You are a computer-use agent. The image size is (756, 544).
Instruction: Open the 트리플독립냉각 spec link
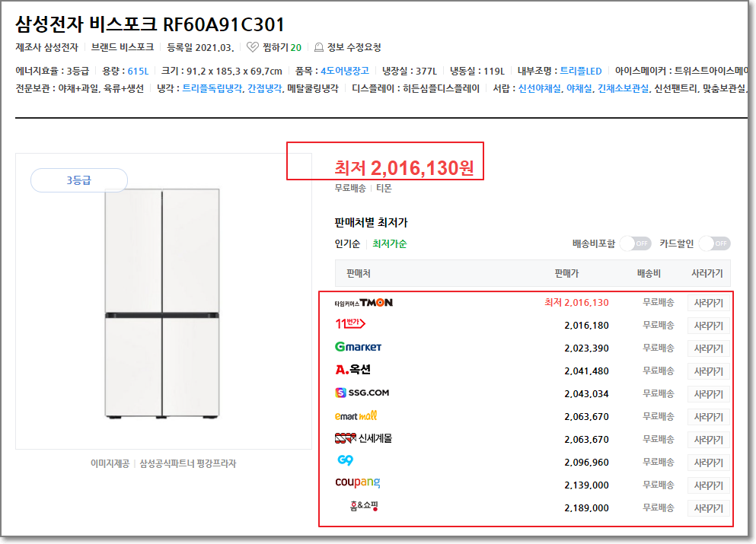[x=212, y=89]
